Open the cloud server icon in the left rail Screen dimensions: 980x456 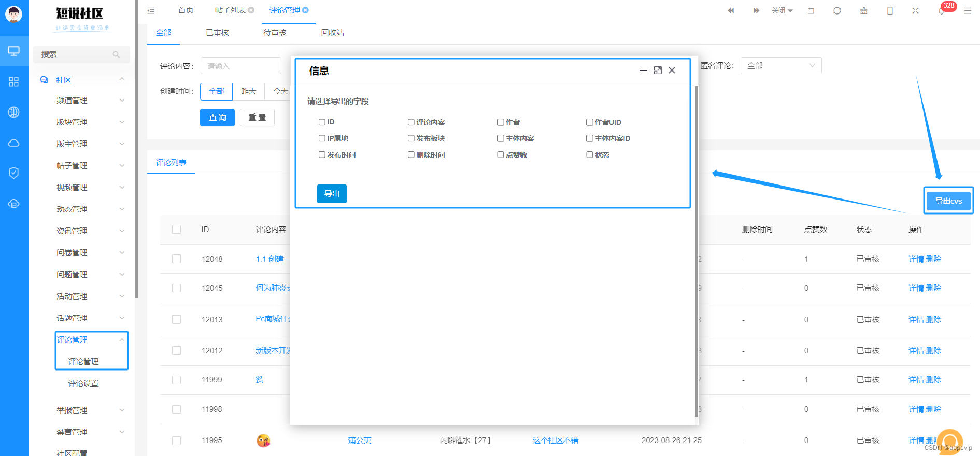pos(14,204)
